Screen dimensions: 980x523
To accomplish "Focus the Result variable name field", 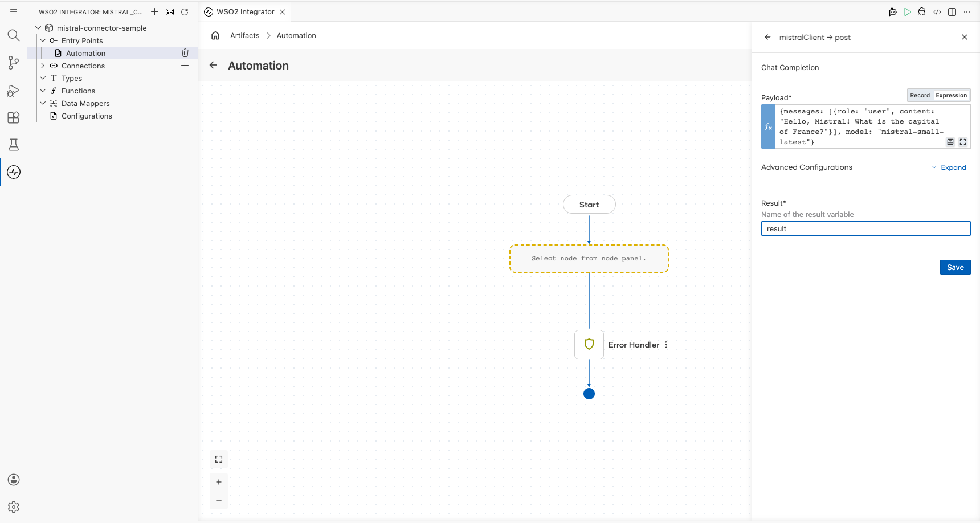I will (866, 228).
